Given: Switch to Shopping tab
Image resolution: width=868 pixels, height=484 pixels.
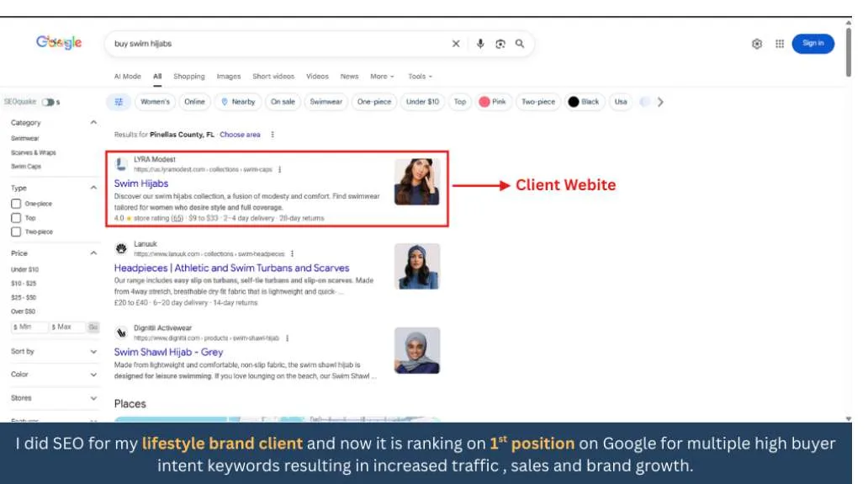Looking at the screenshot, I should pos(188,77).
